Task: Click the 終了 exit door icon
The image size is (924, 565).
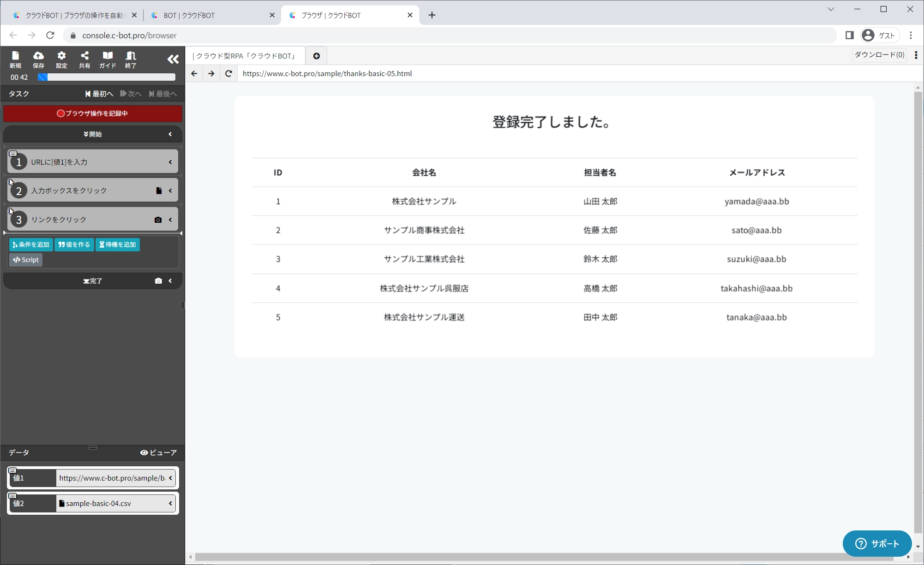Action: pyautogui.click(x=131, y=59)
